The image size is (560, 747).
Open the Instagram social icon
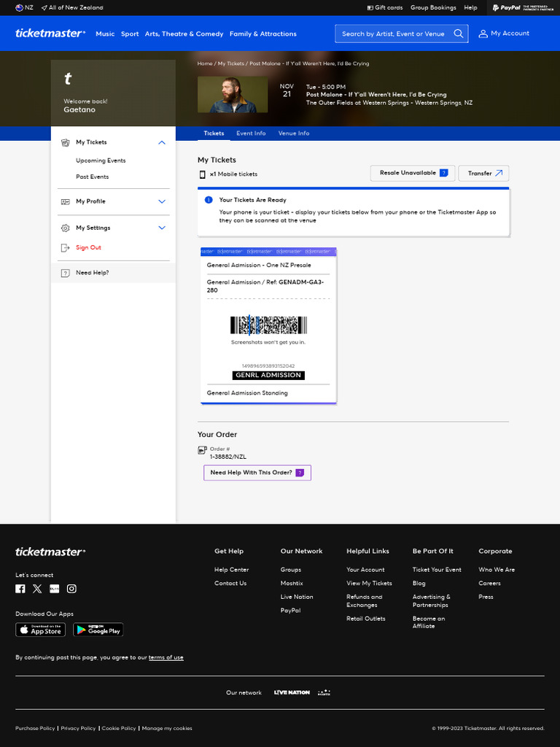click(x=71, y=589)
